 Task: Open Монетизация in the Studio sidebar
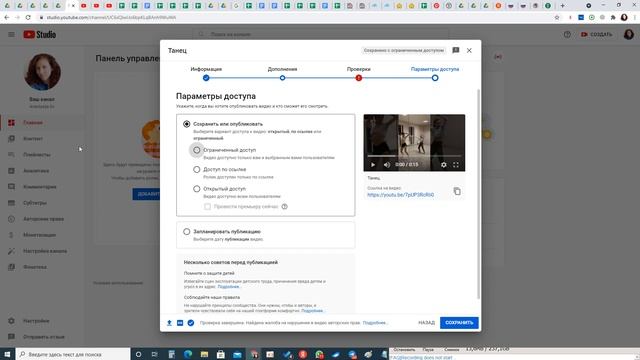40,235
